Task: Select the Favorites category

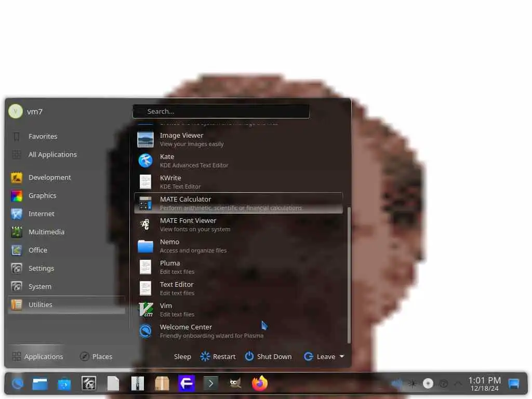Action: (x=67, y=137)
